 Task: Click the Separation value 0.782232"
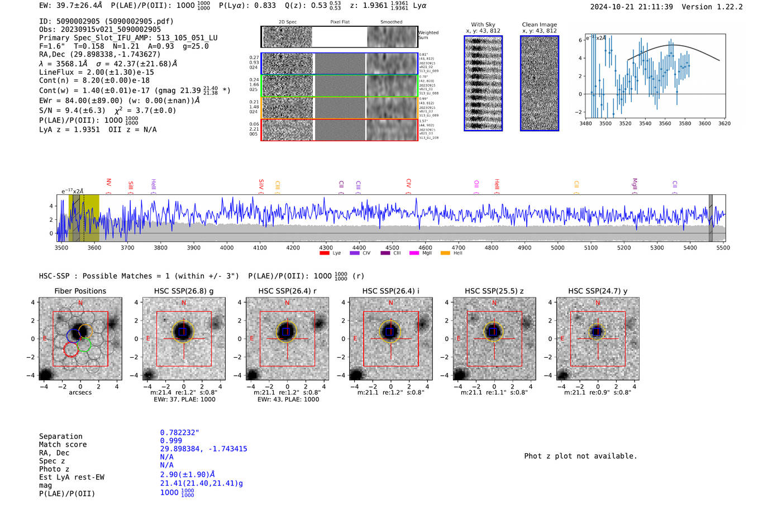point(180,433)
